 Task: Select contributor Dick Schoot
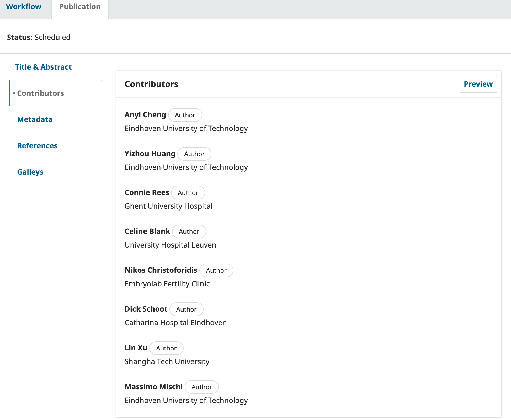click(146, 309)
